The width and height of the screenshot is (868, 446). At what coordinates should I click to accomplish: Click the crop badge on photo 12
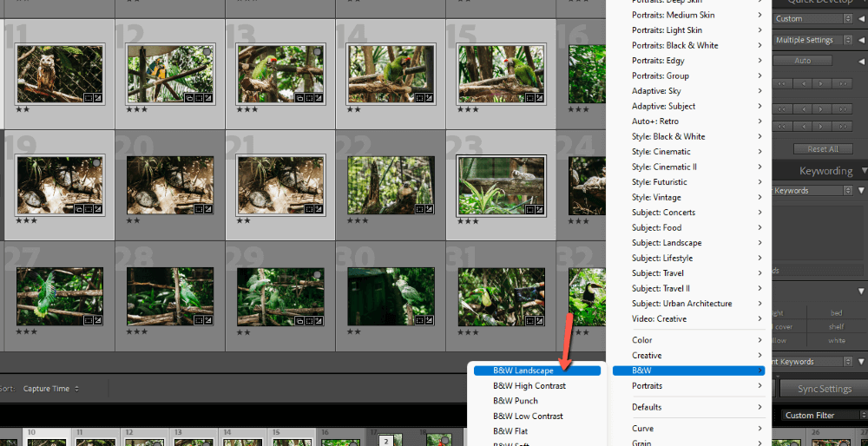(200, 98)
